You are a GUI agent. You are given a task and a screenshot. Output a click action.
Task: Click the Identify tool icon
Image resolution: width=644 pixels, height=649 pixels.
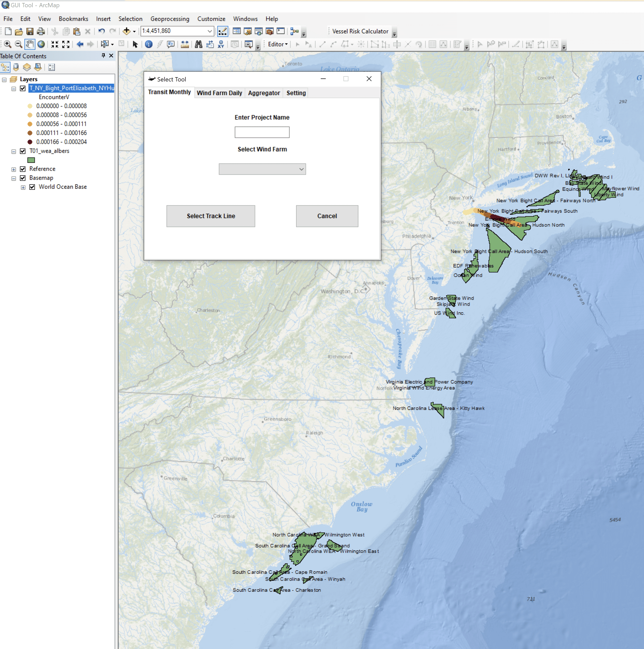tap(149, 44)
